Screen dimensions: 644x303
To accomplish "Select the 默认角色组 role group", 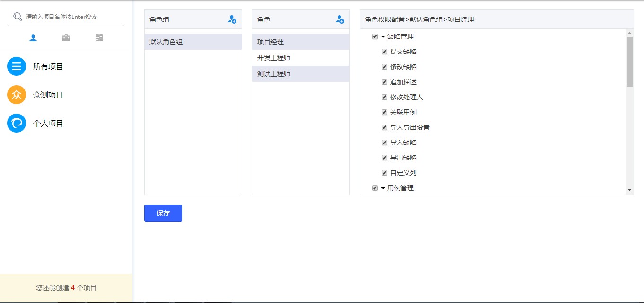I will point(166,42).
